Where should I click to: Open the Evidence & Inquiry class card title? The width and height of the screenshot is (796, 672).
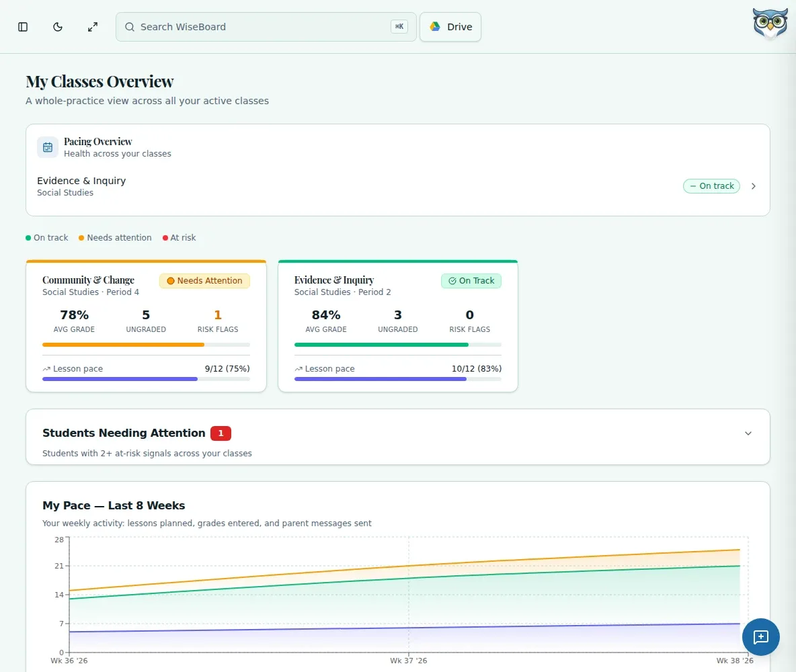click(x=334, y=280)
